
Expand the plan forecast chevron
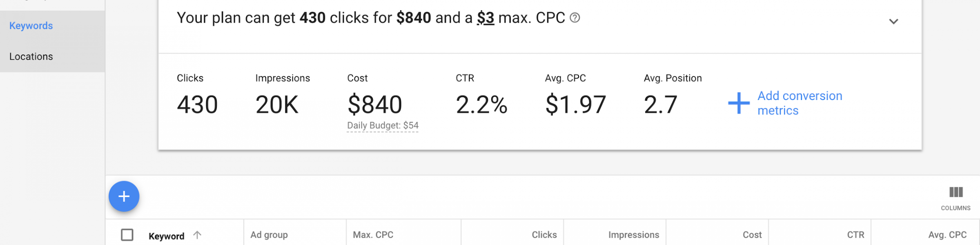point(893,21)
